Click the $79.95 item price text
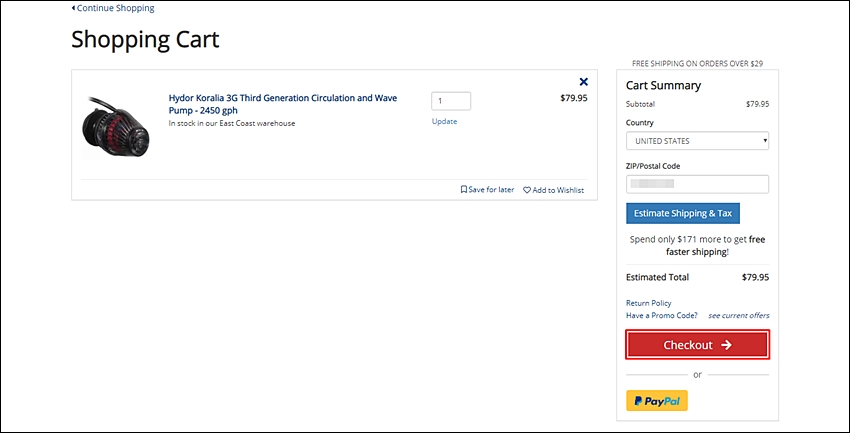The image size is (850, 433). pos(574,99)
